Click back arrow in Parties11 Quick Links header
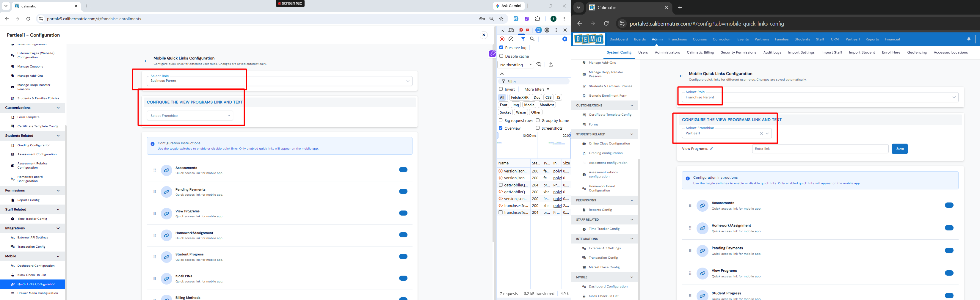Image resolution: width=980 pixels, height=300 pixels. coord(146,61)
